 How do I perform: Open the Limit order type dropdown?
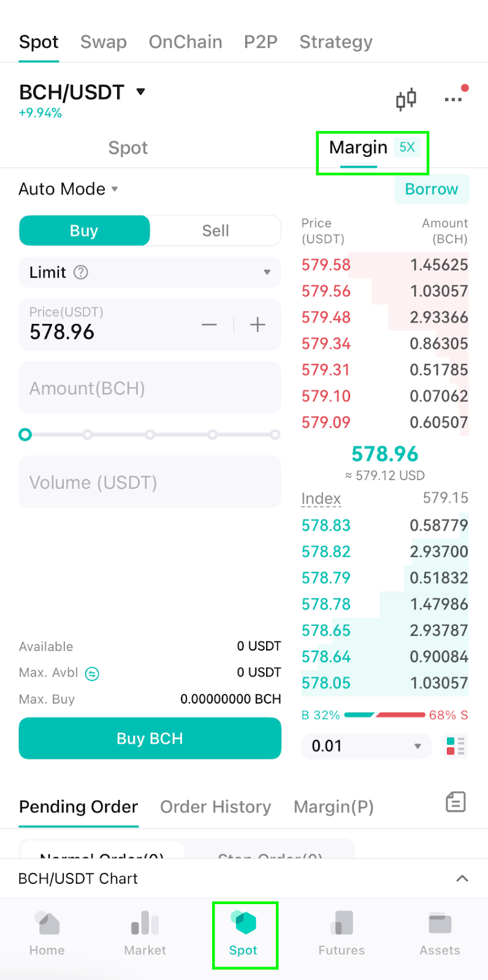tap(150, 273)
